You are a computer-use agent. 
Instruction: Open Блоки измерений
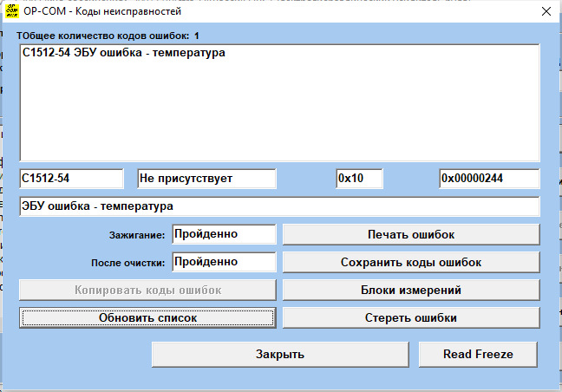pyautogui.click(x=411, y=290)
